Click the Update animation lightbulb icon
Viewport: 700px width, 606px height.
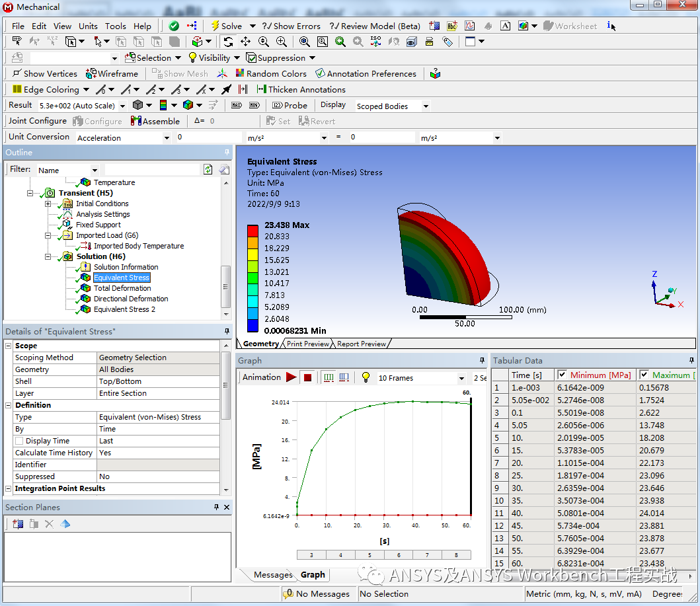click(x=366, y=377)
